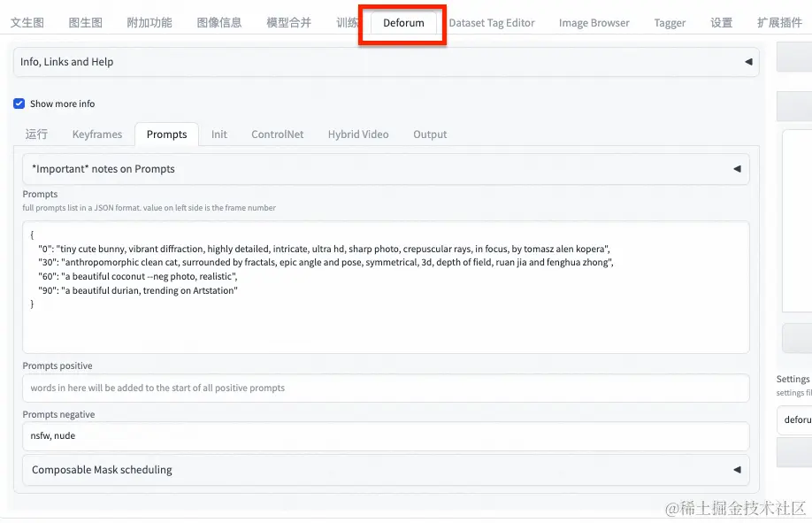Screen dimensions: 812x523
Task: Switch to the 运行 sub-tab
Action: point(36,135)
